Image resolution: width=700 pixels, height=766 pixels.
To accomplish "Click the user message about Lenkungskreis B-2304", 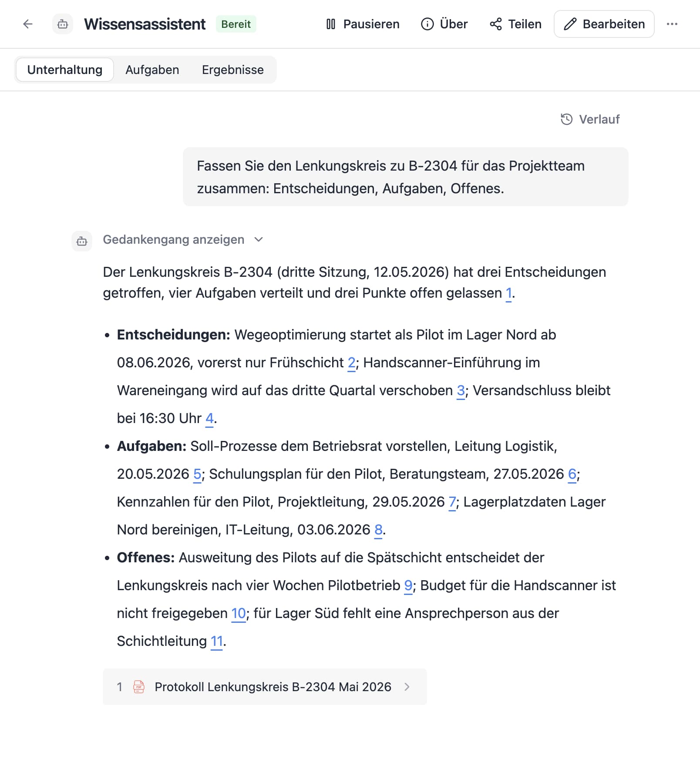I will pyautogui.click(x=405, y=177).
